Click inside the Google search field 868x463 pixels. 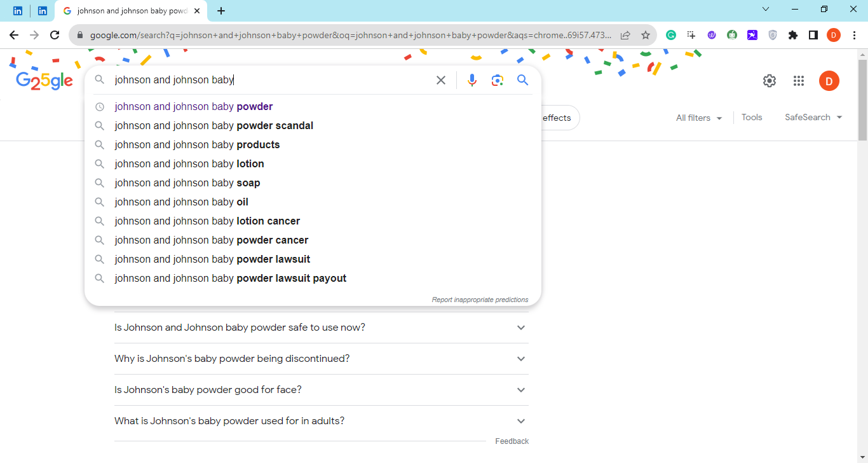(x=270, y=80)
